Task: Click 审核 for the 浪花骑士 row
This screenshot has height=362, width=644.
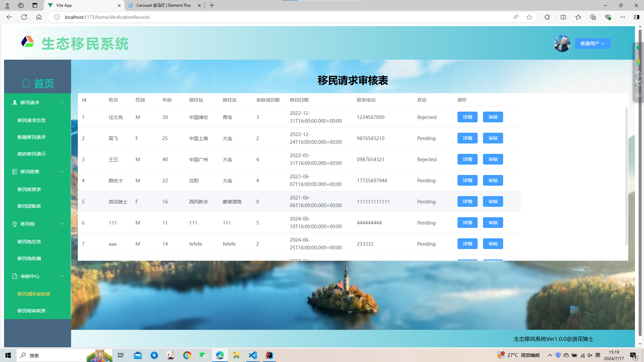Action: coord(493,201)
